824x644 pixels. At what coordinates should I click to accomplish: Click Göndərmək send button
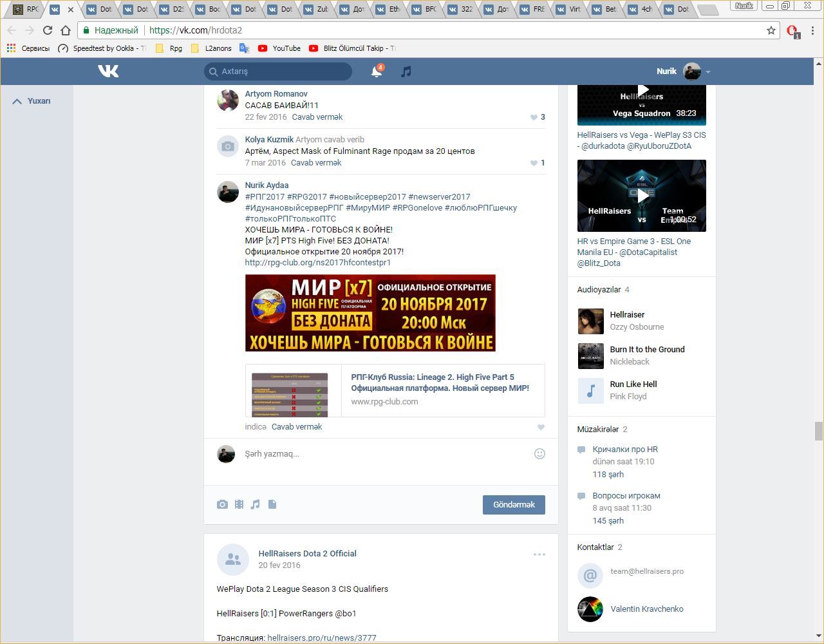[x=514, y=505]
